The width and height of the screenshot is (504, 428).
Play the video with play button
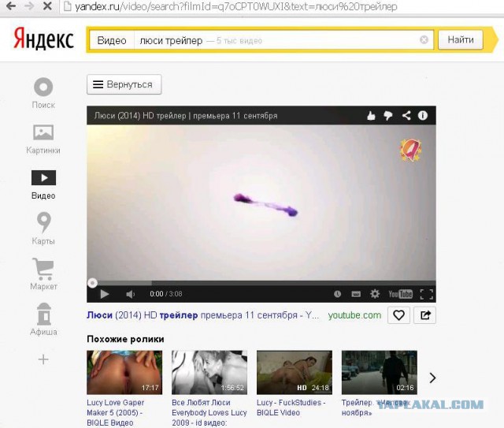pyautogui.click(x=105, y=294)
